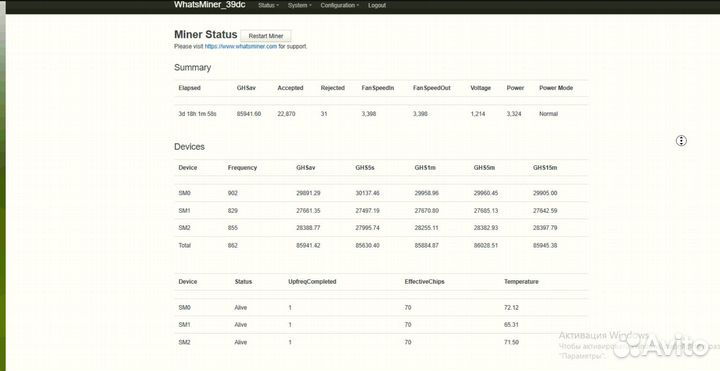Screen dimensions: 720x371
Task: Click the SM2 temperature value 71.50
Action: [x=512, y=343]
